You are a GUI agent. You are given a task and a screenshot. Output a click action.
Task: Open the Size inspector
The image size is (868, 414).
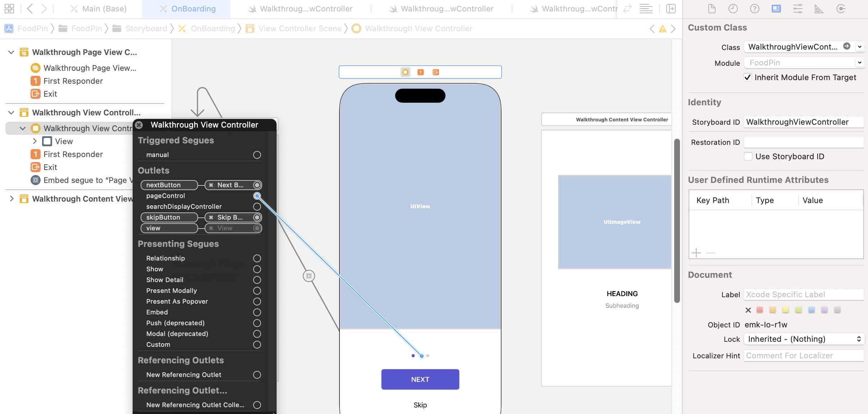point(819,9)
